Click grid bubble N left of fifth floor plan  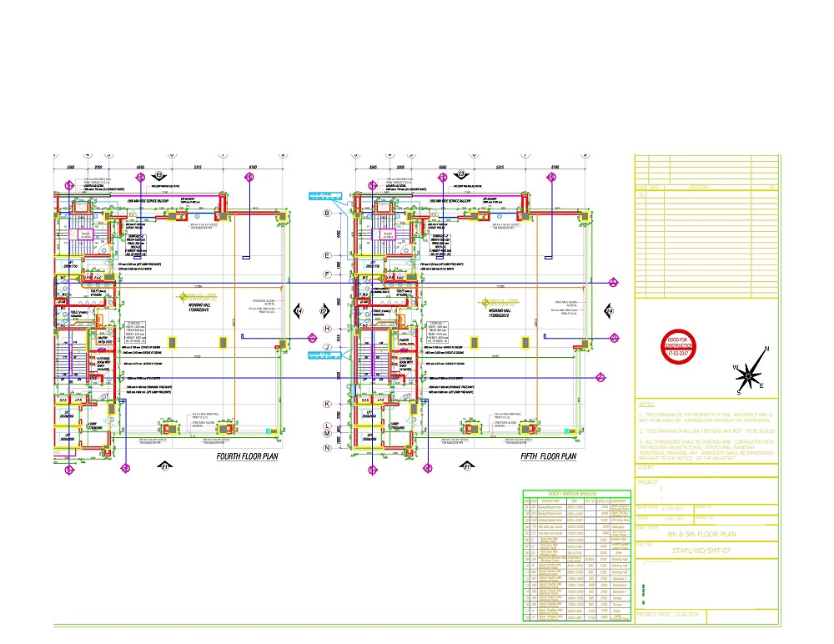click(x=328, y=448)
